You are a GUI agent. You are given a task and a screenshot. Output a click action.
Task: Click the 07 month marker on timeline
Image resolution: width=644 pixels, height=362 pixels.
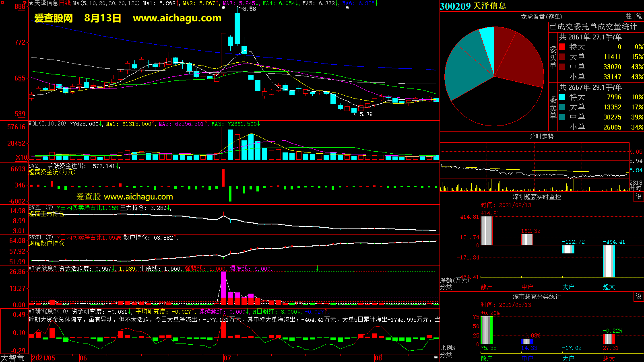[x=227, y=358]
